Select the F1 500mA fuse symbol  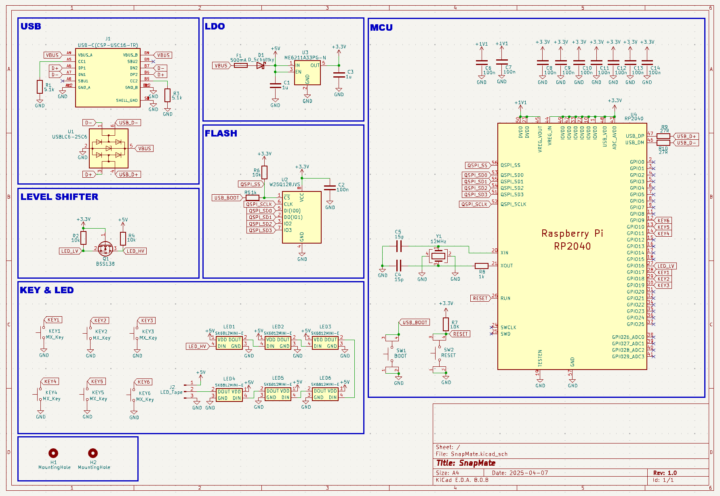(239, 65)
